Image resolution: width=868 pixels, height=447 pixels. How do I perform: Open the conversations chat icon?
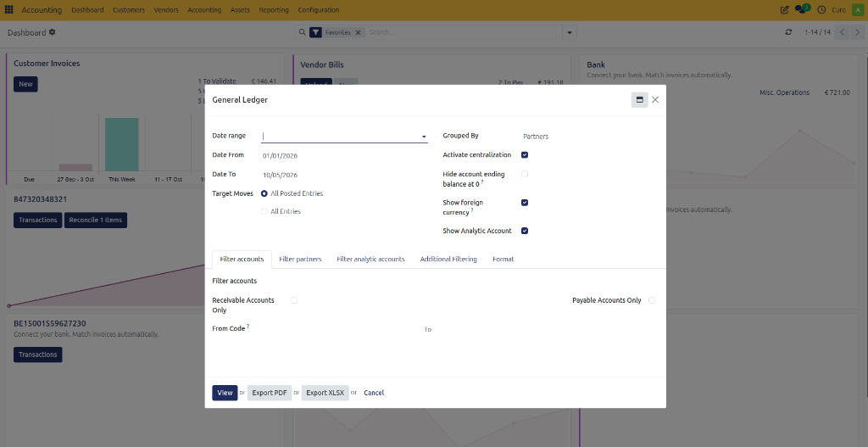click(801, 9)
